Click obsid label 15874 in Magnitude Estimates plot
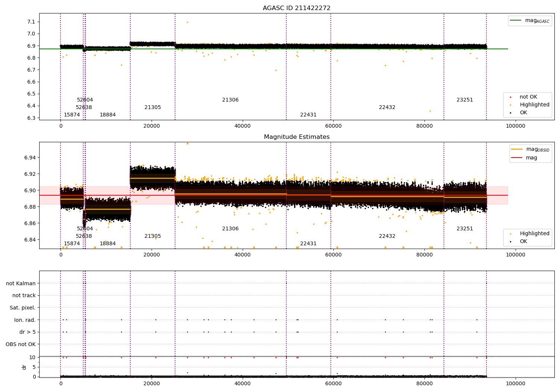560x392 pixels. (x=72, y=244)
